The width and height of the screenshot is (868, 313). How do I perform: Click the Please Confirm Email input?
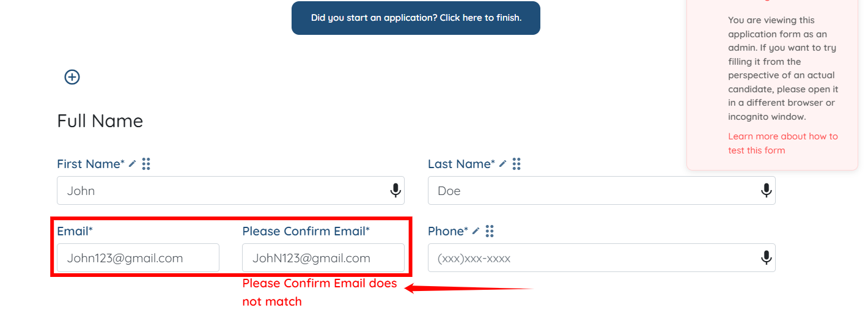click(323, 258)
